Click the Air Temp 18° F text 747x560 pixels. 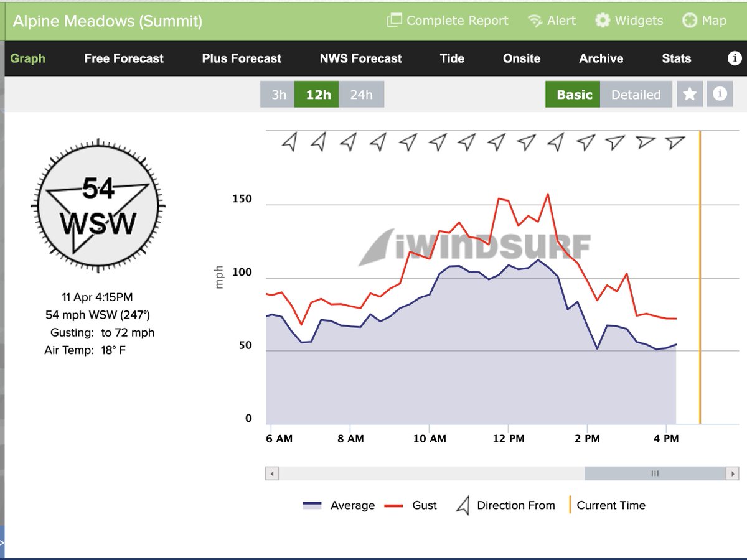pos(85,350)
